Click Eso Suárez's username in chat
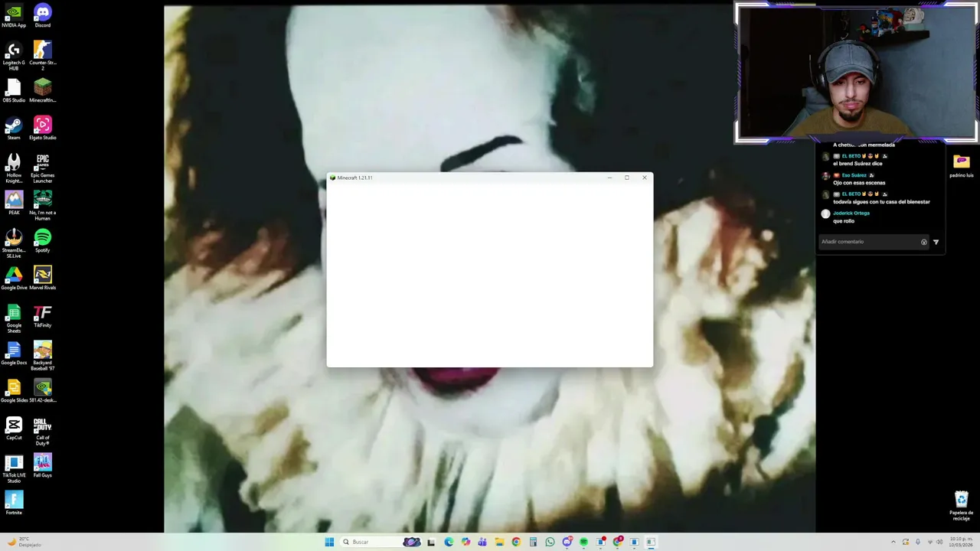Screen dimensions: 980x551 [854, 175]
